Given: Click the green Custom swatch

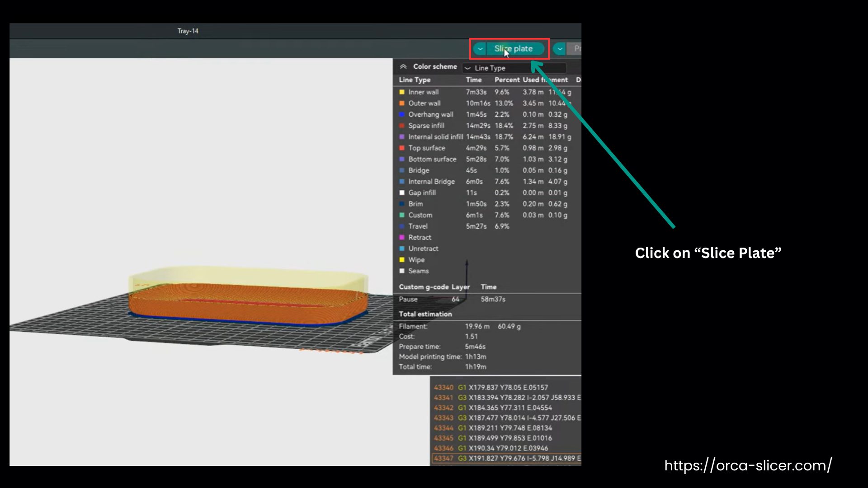Looking at the screenshot, I should click(x=402, y=215).
